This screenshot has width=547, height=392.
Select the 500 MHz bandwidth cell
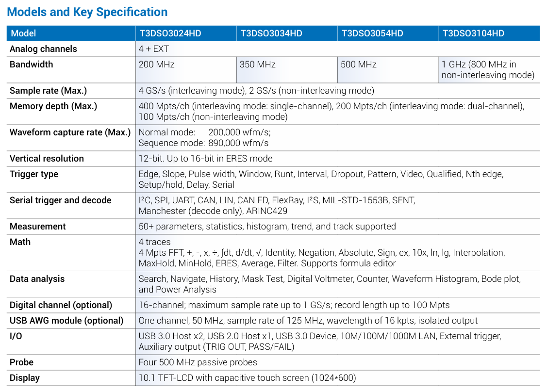[359, 65]
